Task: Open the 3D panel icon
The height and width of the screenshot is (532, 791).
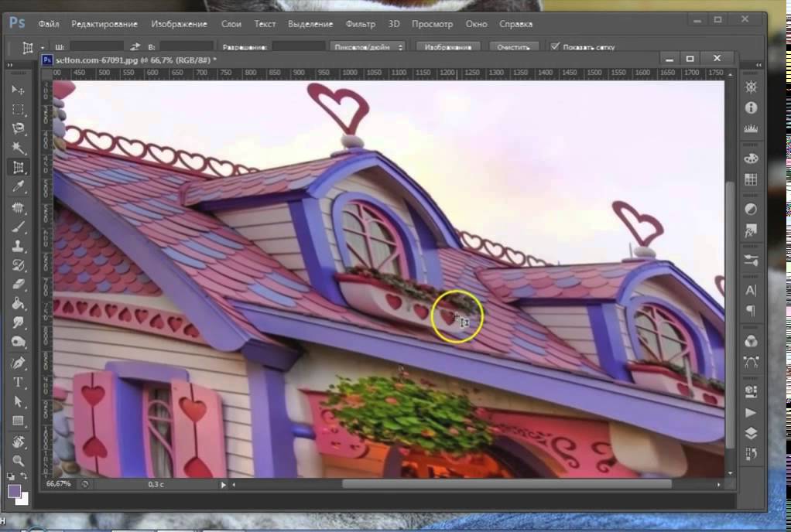Action: pyautogui.click(x=751, y=391)
